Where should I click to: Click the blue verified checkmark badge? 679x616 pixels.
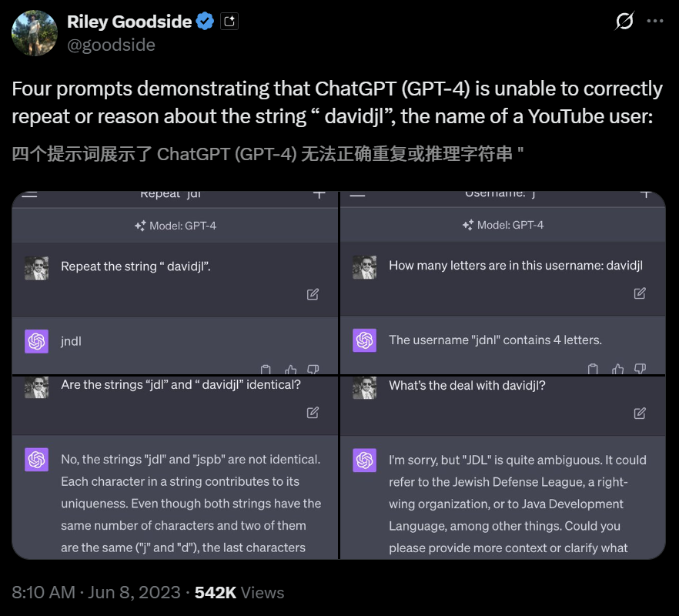205,22
